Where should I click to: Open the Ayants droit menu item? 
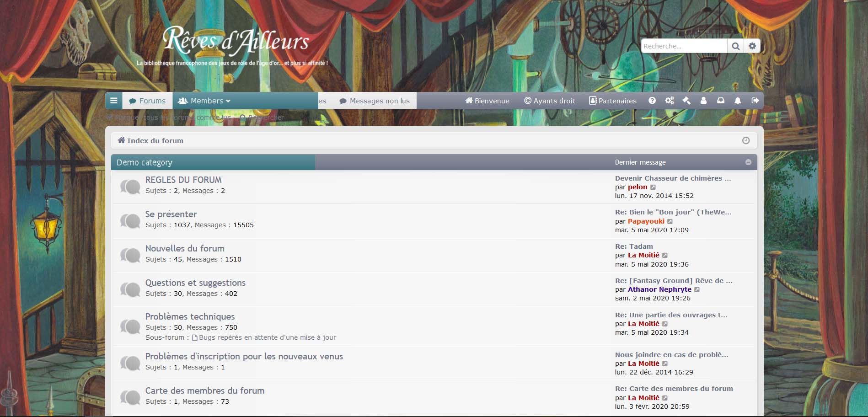[549, 101]
